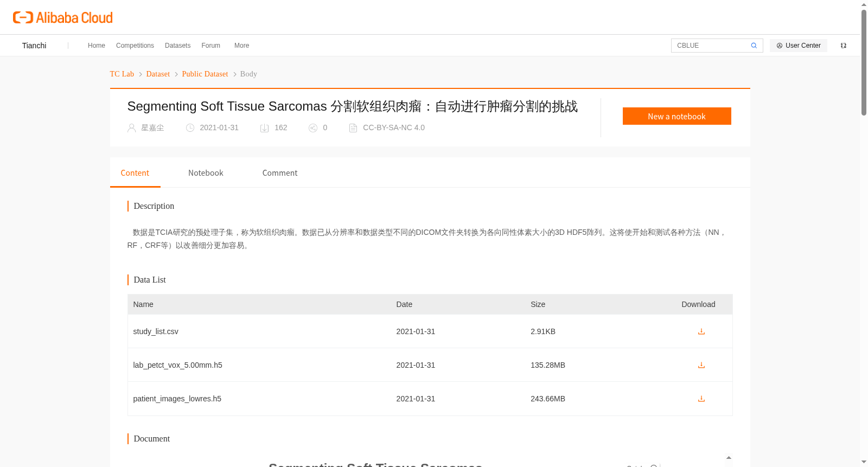
Task: Create a new notebook
Action: pos(676,116)
